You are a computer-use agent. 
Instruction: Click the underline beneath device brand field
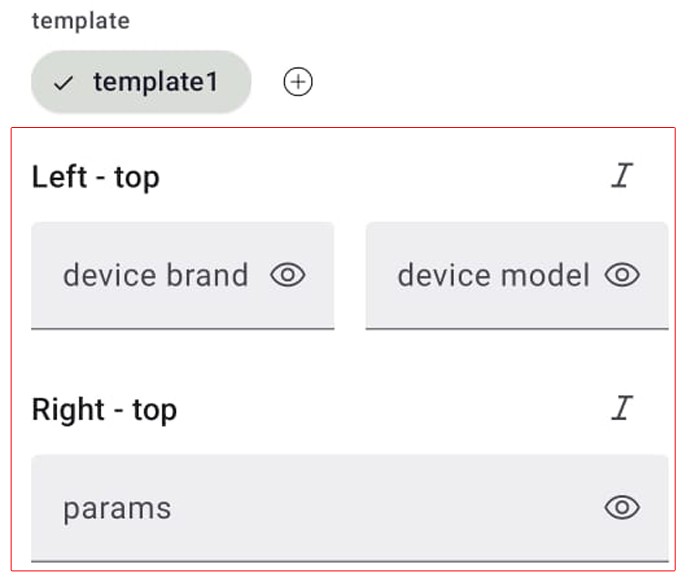pyautogui.click(x=183, y=329)
